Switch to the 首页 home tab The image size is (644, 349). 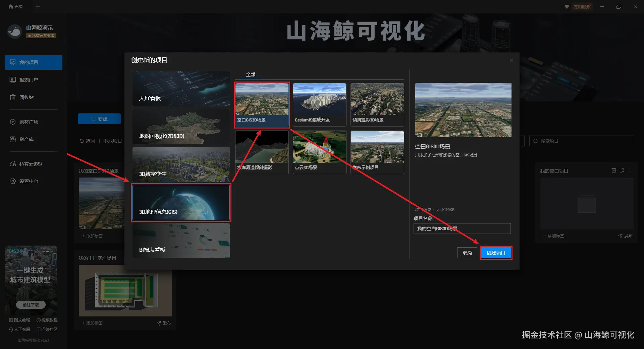[x=16, y=7]
